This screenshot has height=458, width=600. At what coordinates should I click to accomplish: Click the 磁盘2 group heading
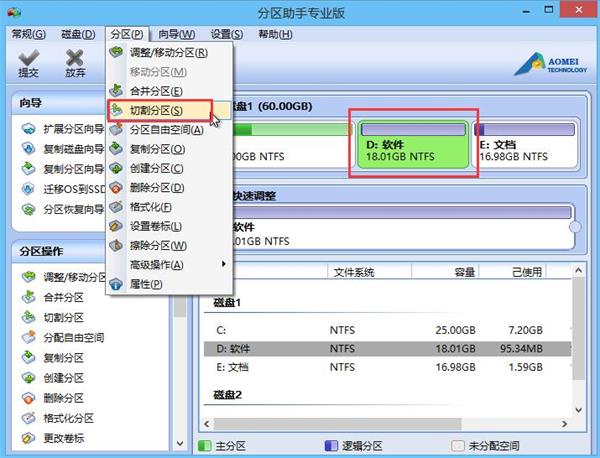[x=227, y=394]
